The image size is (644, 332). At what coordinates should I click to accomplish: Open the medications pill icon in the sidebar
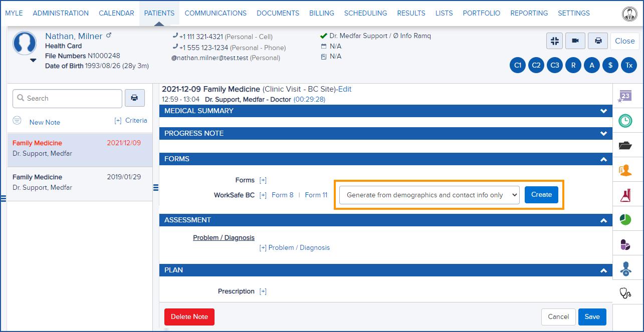[x=625, y=244]
